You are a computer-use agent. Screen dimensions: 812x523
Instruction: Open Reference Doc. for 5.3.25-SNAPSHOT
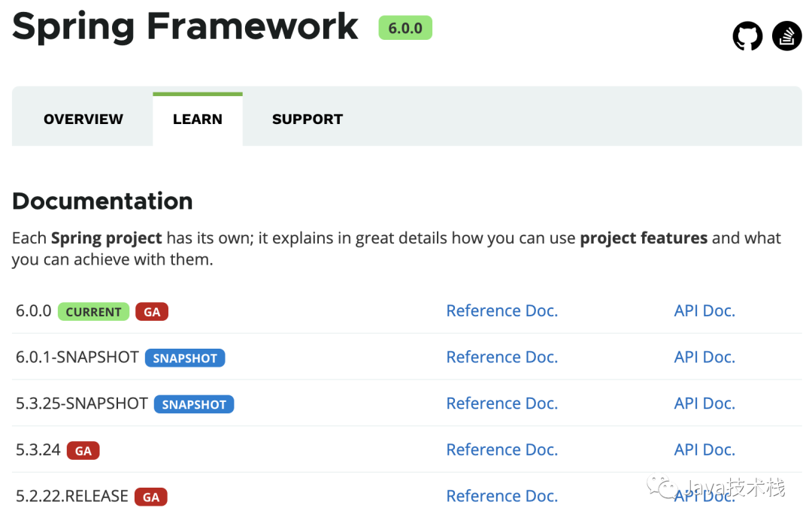(x=501, y=404)
